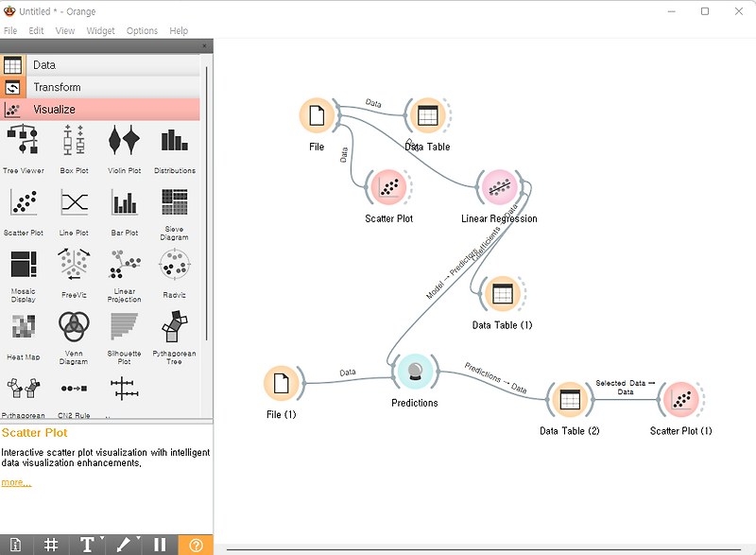Select the Pythagorean Tree widget
The image size is (756, 555).
[x=175, y=338]
